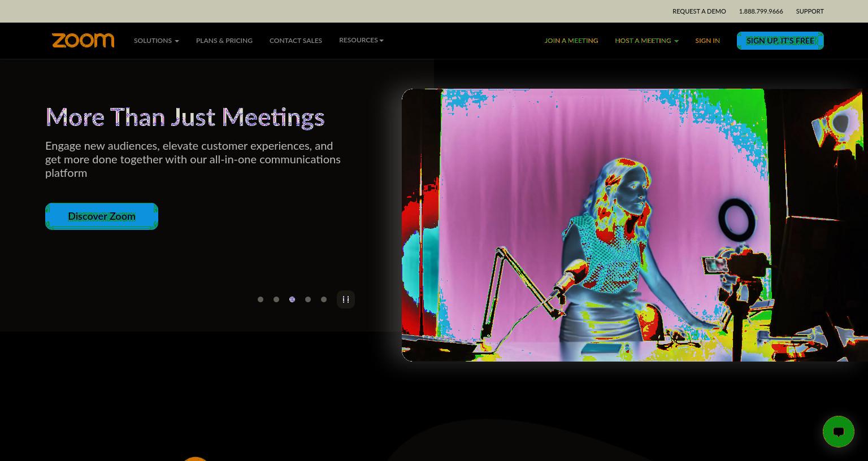Select the fifth carousel dot
The width and height of the screenshot is (868, 461).
coord(324,299)
